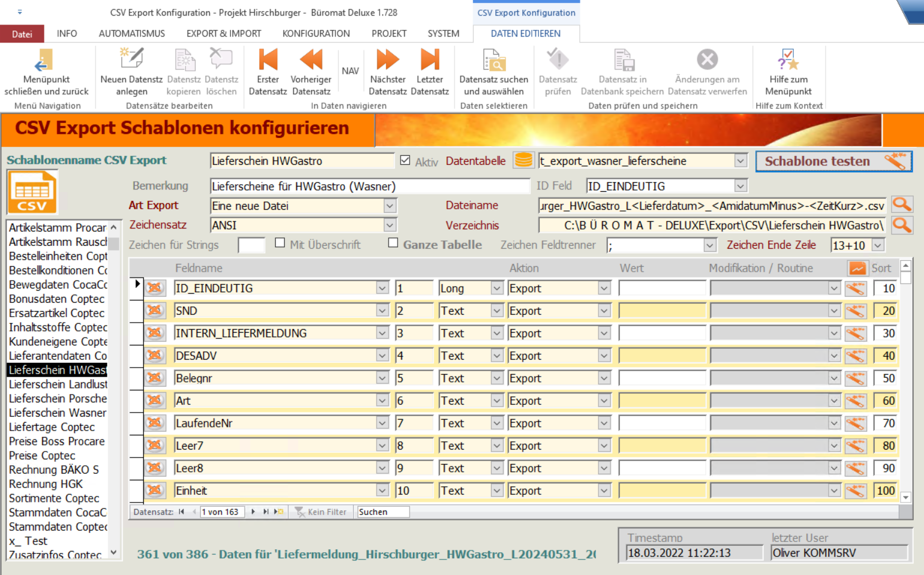
Task: Click the Neuen Datensatz anlegen icon
Action: 131,60
